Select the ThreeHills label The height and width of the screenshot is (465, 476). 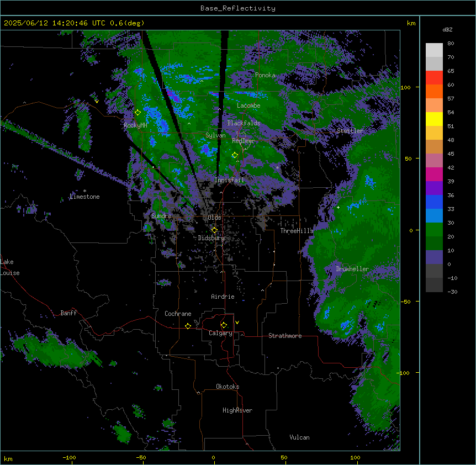[297, 231]
